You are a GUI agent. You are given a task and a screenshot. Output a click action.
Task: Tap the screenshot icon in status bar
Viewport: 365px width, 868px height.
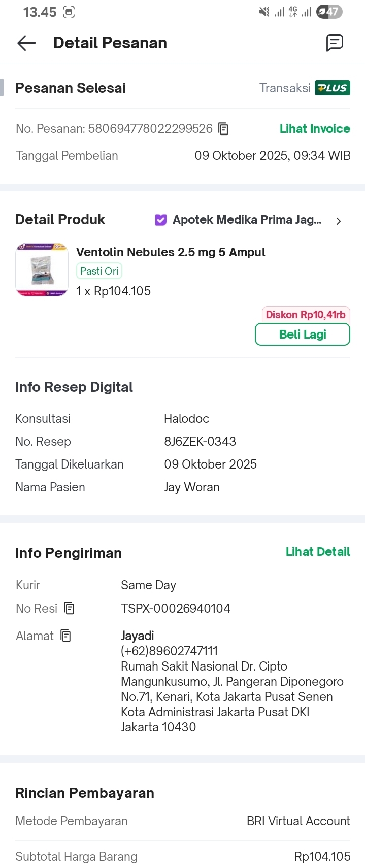tap(69, 12)
